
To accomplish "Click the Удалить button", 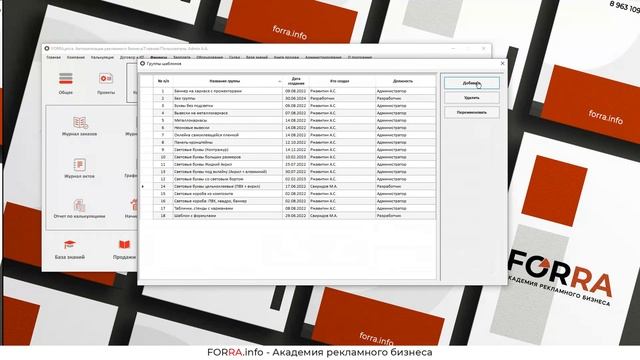I will pos(471,98).
